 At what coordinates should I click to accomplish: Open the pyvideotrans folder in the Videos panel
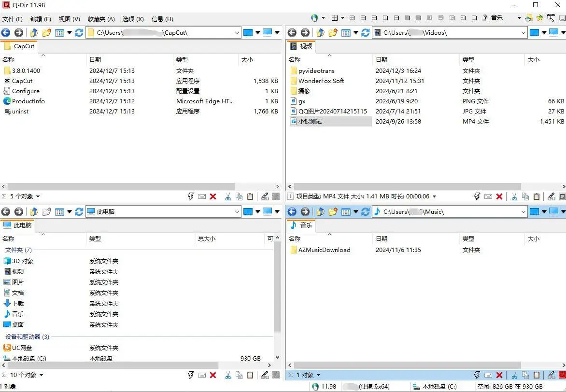click(315, 70)
